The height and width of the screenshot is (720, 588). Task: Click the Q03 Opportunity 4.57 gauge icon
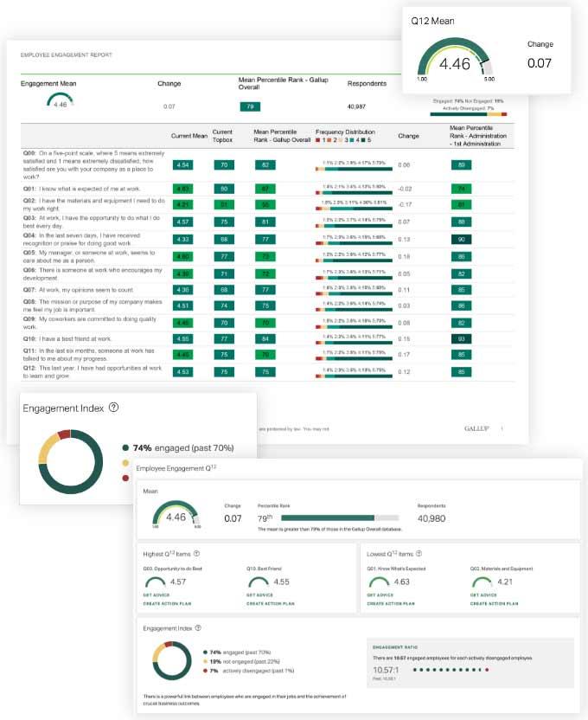pos(155,582)
